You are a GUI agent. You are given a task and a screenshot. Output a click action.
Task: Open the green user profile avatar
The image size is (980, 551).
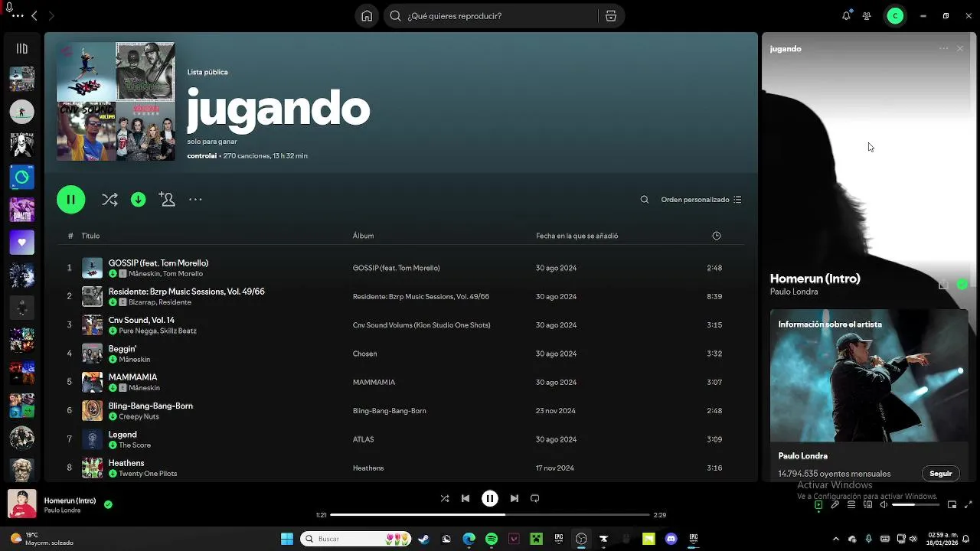(895, 16)
